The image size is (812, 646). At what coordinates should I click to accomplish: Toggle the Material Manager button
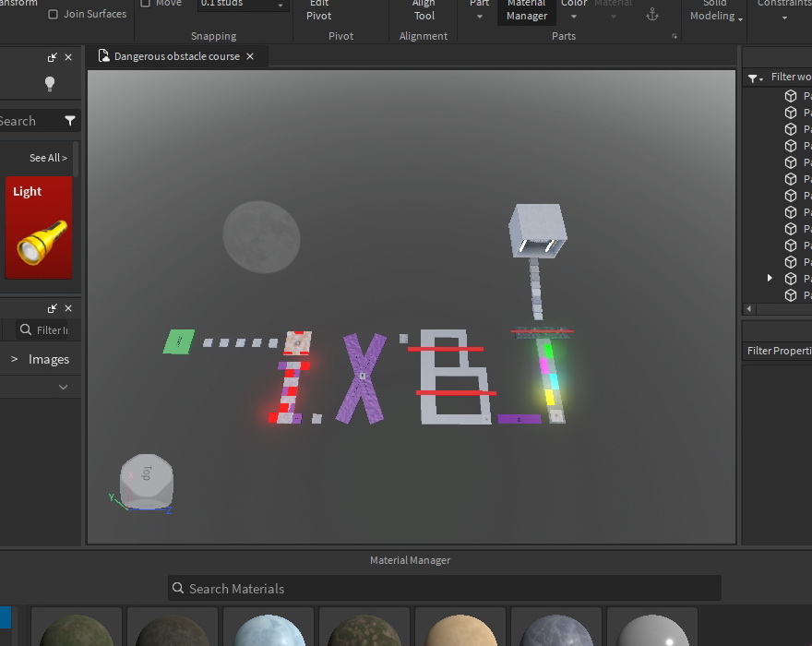527,11
